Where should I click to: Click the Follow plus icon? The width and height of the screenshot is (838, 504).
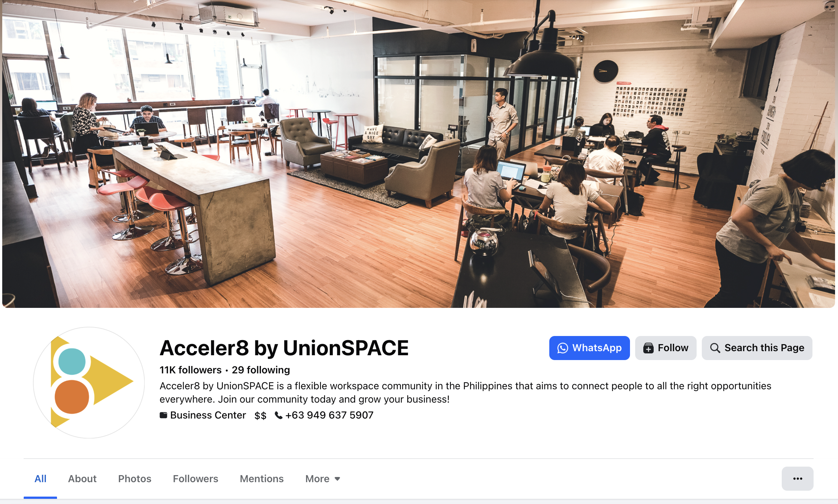[648, 348]
